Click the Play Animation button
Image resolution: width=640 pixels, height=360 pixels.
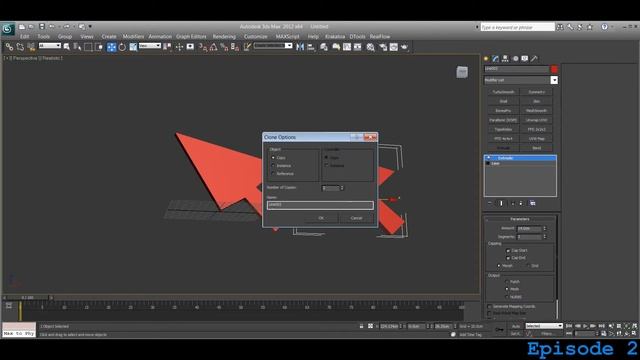585,326
